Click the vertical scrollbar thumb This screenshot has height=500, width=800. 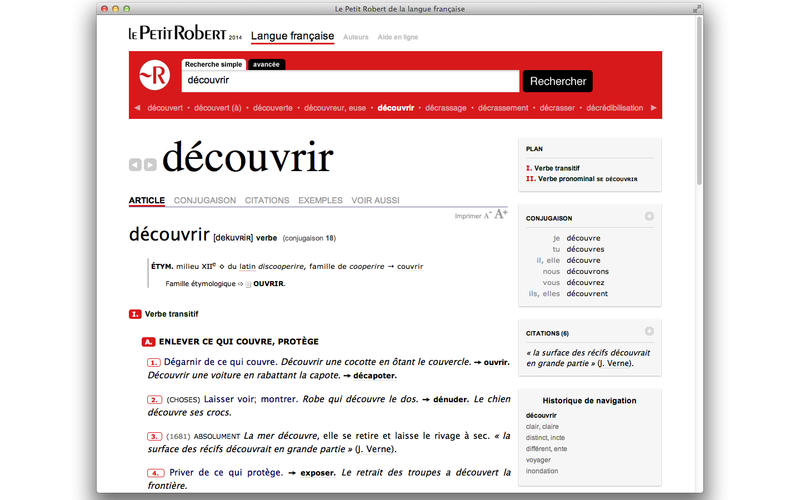699,101
